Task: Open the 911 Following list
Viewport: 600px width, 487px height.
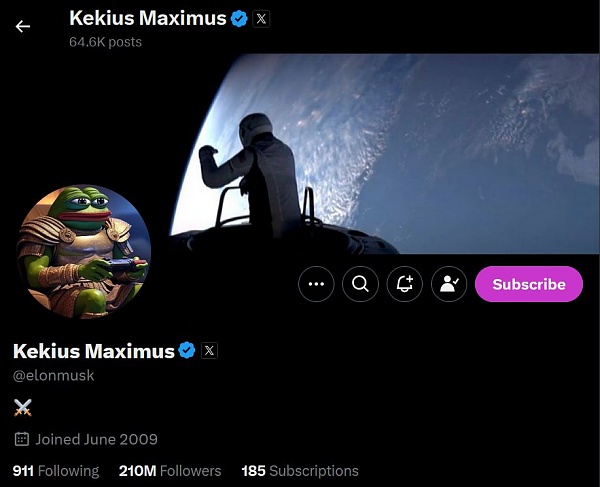Action: point(56,471)
